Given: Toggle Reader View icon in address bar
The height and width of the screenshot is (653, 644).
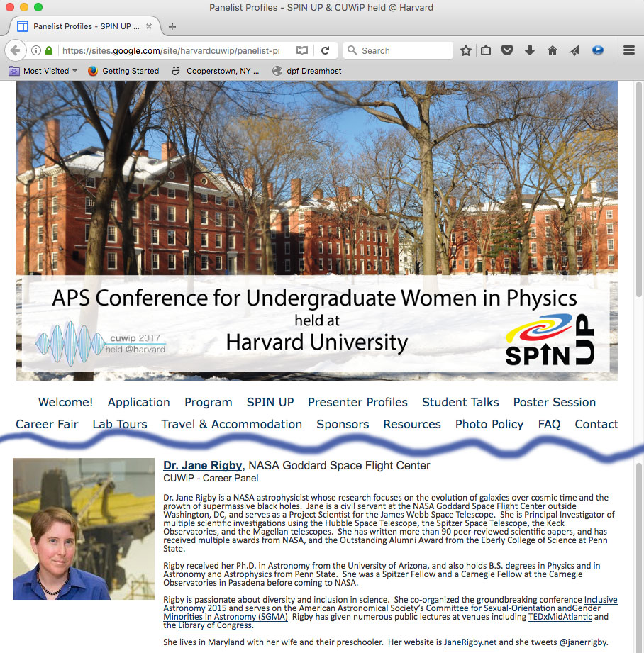Looking at the screenshot, I should pos(302,50).
